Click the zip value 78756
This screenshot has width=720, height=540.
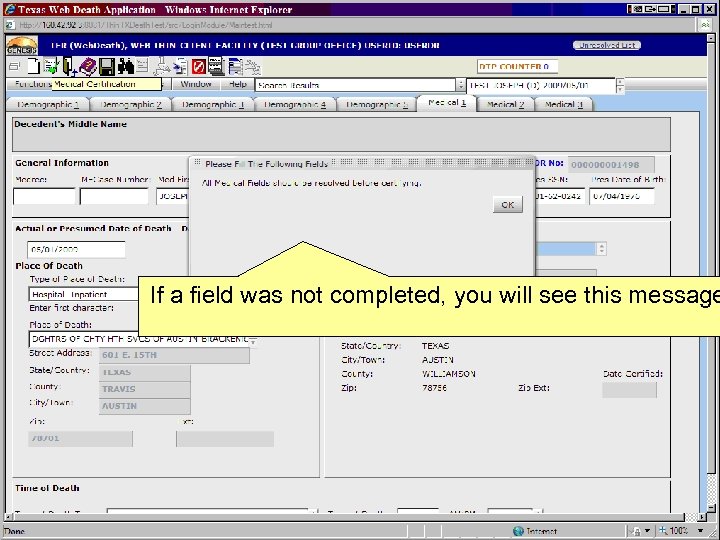point(434,388)
